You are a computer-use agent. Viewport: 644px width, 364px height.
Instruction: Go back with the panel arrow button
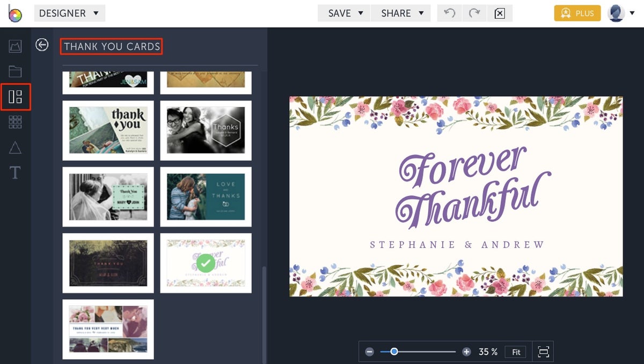coord(42,45)
